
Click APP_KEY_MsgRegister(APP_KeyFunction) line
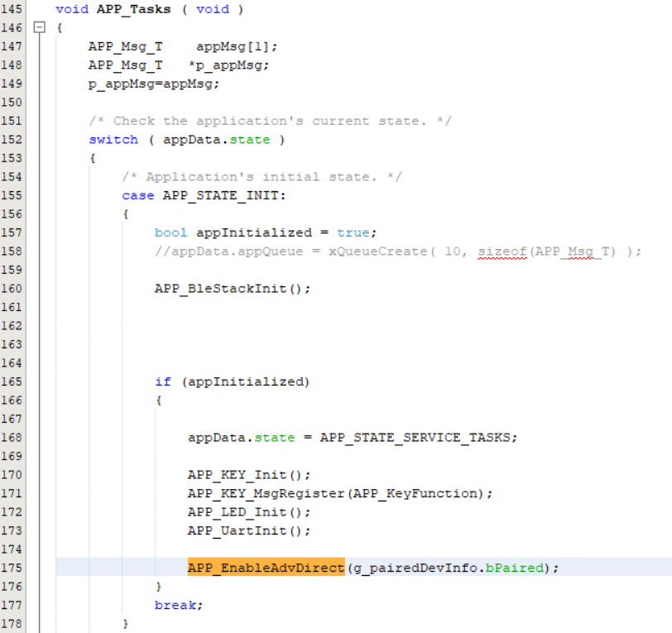(340, 493)
